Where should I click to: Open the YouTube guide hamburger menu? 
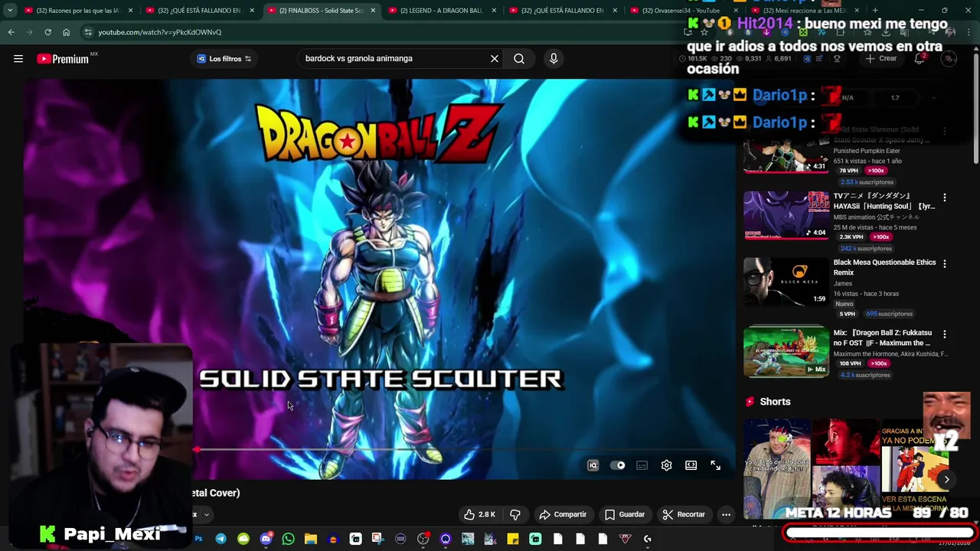tap(18, 59)
